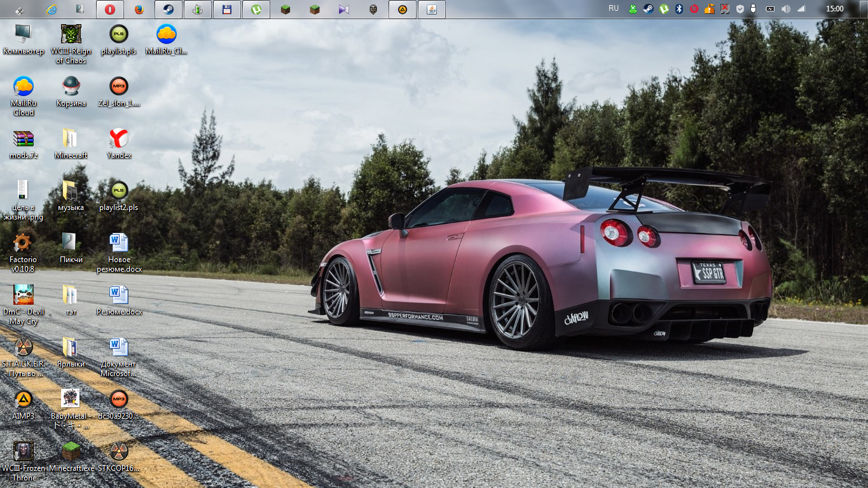This screenshot has height=488, width=868.
Task: Click the Bluetooth tray icon
Action: (x=679, y=9)
